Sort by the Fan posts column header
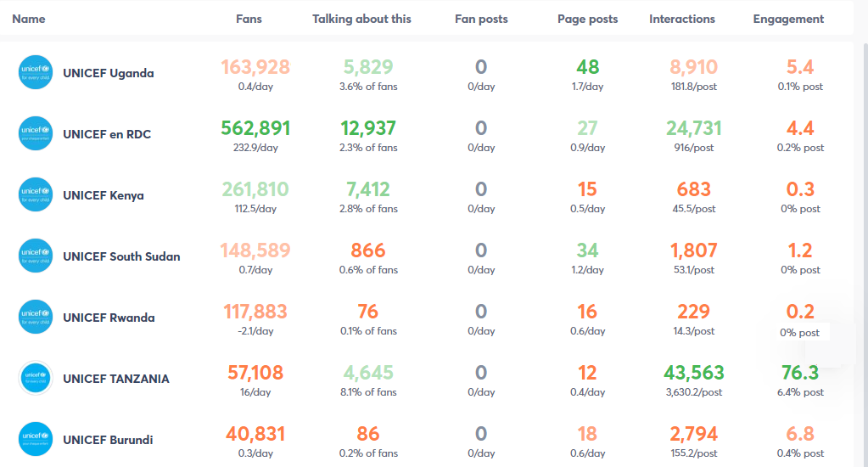The width and height of the screenshot is (868, 467). pos(481,19)
